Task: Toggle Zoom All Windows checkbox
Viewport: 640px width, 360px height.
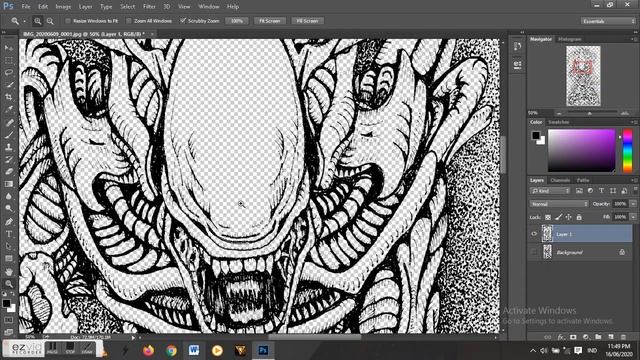Action: point(129,21)
